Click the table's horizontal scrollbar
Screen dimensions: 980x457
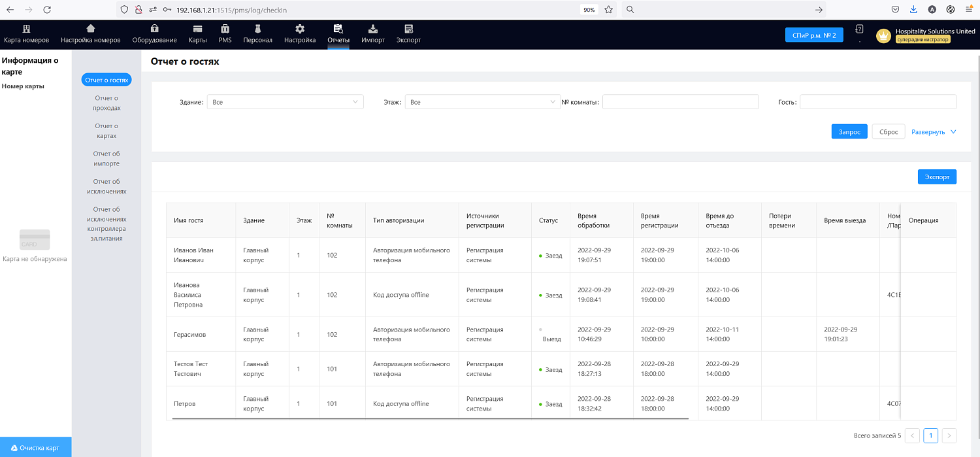click(430, 418)
